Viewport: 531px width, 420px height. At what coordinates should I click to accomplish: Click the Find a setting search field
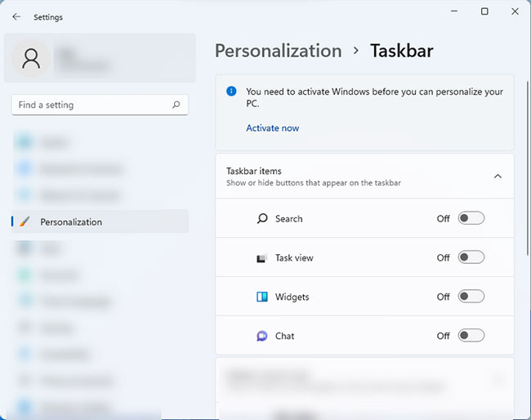click(90, 105)
